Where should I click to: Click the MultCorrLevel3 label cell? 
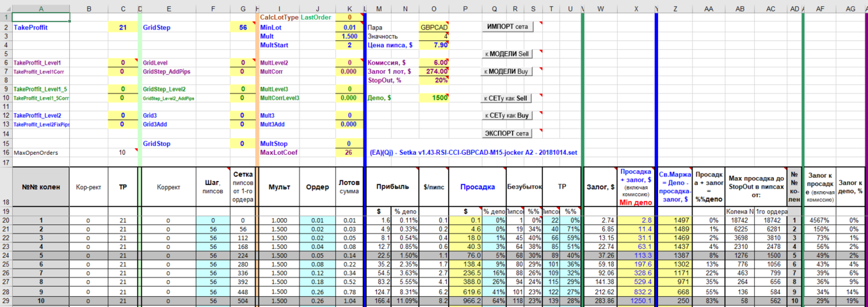tap(279, 98)
